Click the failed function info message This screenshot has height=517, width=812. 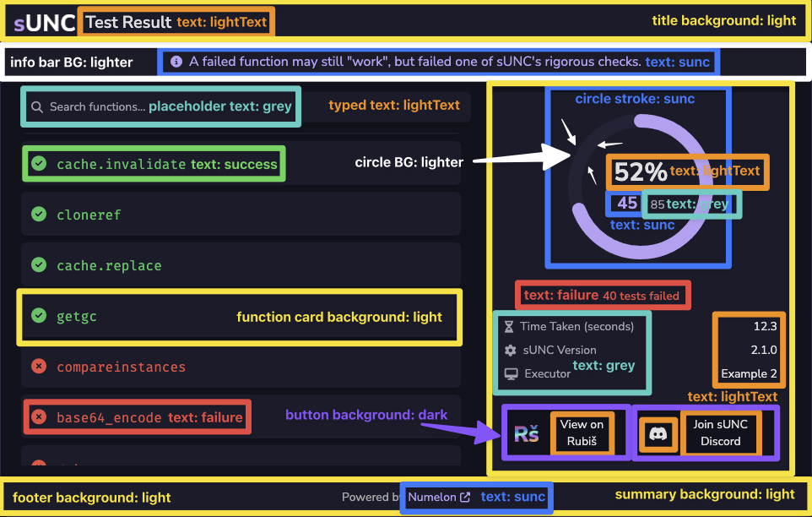pyautogui.click(x=415, y=62)
